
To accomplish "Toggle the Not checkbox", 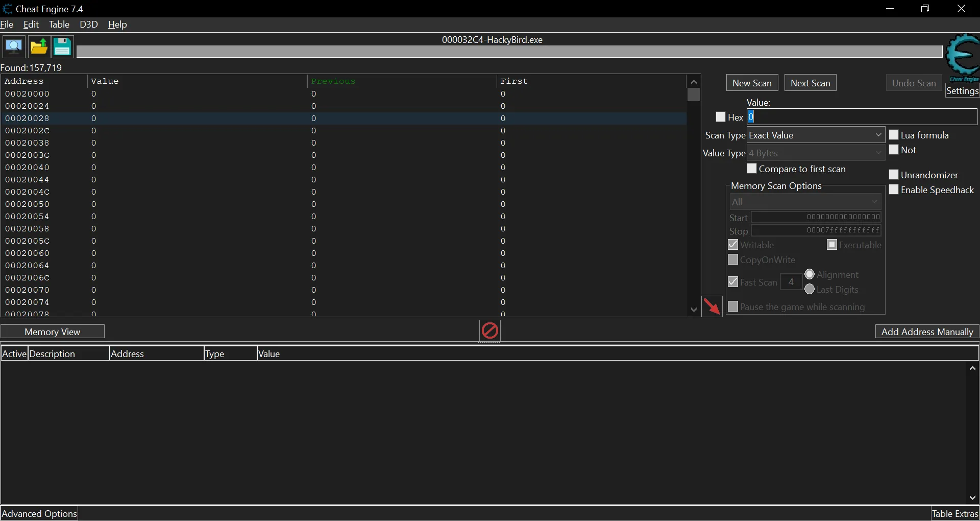I will pos(894,150).
